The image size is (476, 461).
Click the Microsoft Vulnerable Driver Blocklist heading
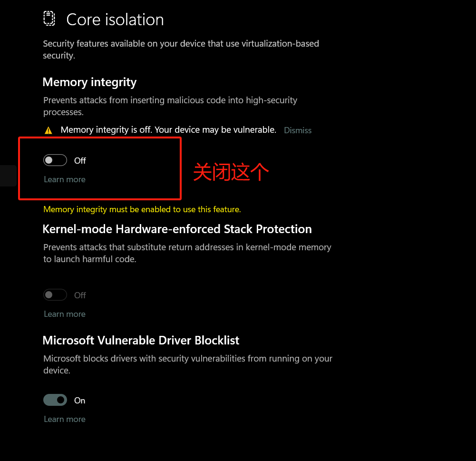[141, 340]
